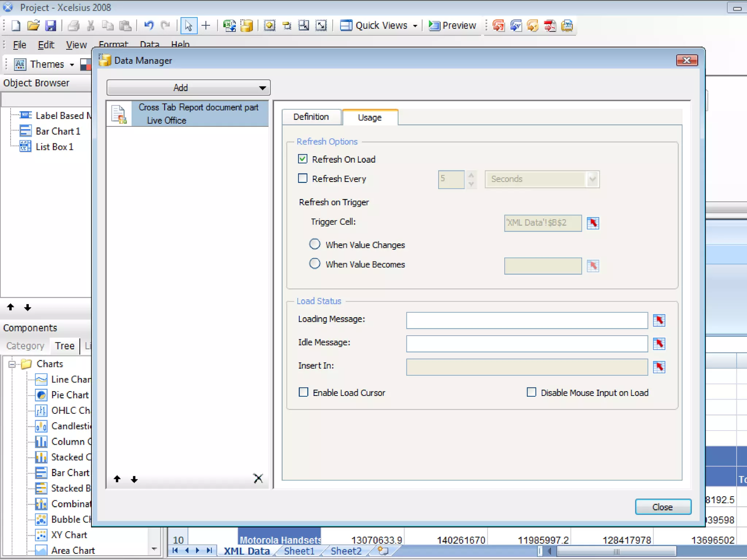This screenshot has width=747, height=560.
Task: Move the connection up in Data Manager list
Action: 117,479
